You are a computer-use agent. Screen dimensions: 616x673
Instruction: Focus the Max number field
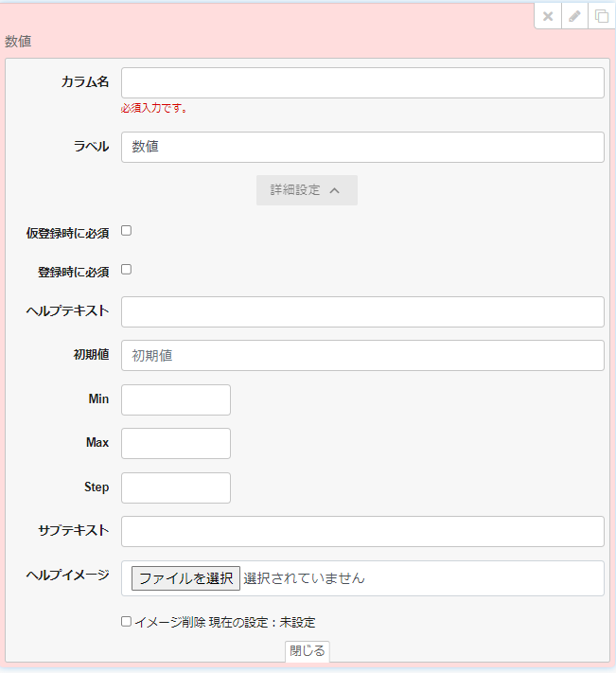[x=176, y=443]
